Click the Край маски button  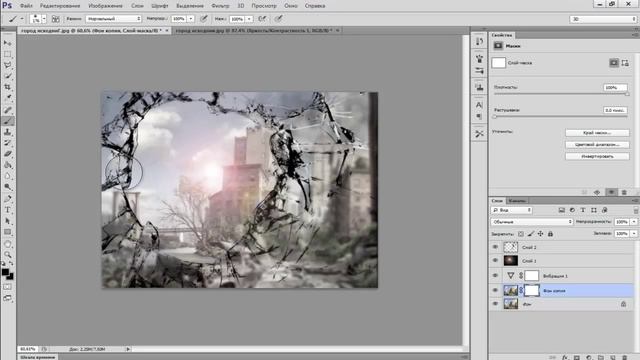pyautogui.click(x=597, y=133)
